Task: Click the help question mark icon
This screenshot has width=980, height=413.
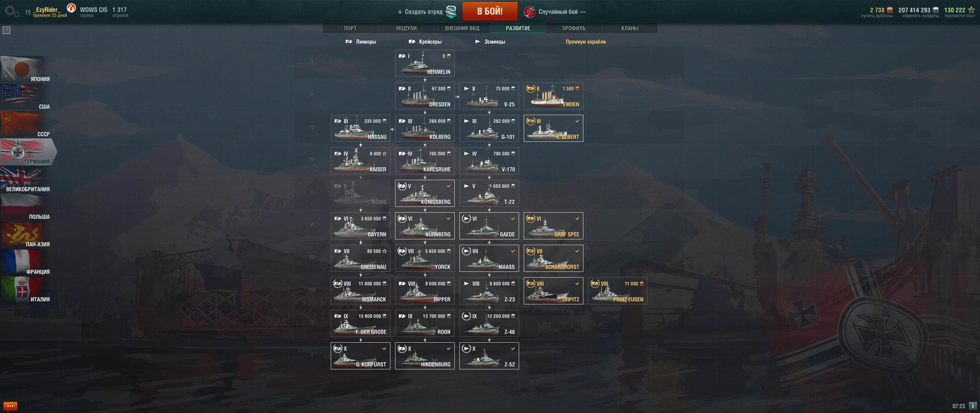Action: tap(7, 30)
